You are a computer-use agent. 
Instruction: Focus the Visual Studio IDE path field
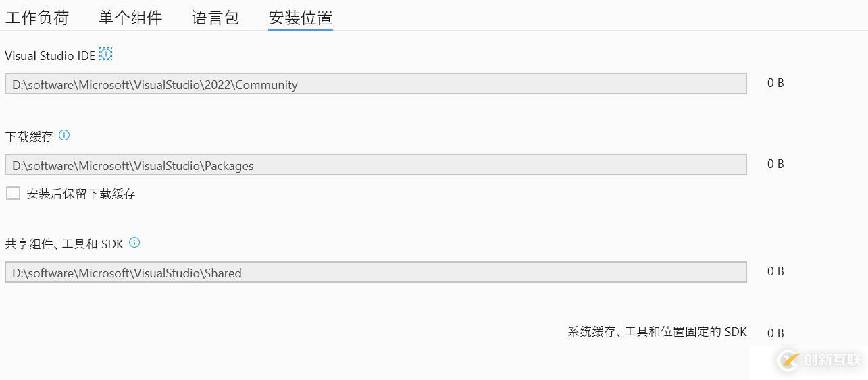[x=376, y=84]
